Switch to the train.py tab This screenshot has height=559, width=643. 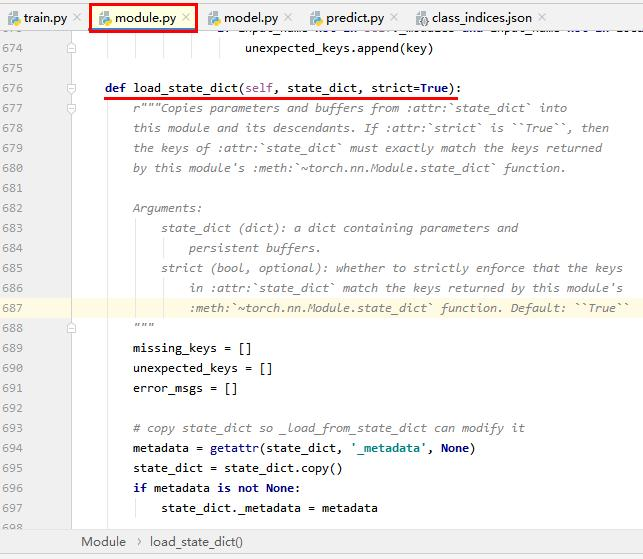pos(45,18)
